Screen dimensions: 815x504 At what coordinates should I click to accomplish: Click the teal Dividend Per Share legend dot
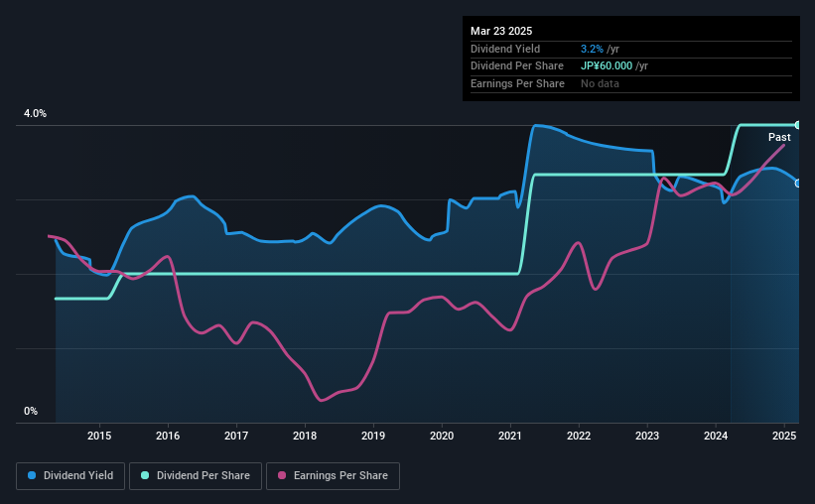(145, 475)
